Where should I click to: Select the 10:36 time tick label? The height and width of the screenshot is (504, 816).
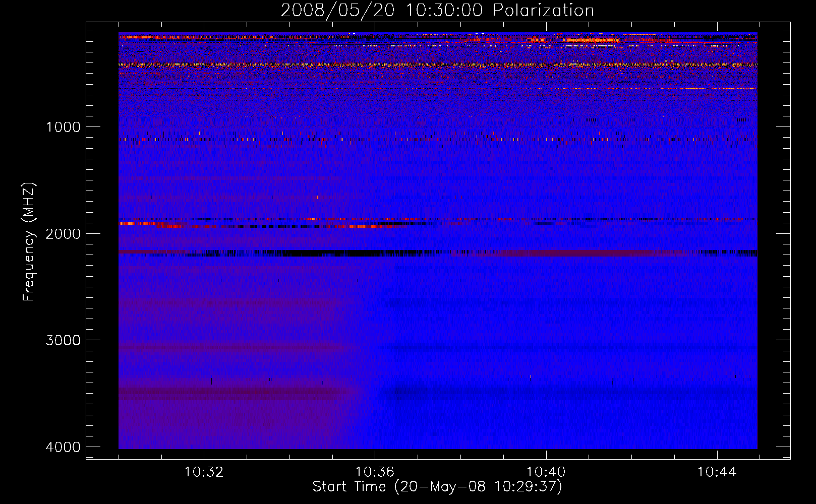[x=375, y=472]
